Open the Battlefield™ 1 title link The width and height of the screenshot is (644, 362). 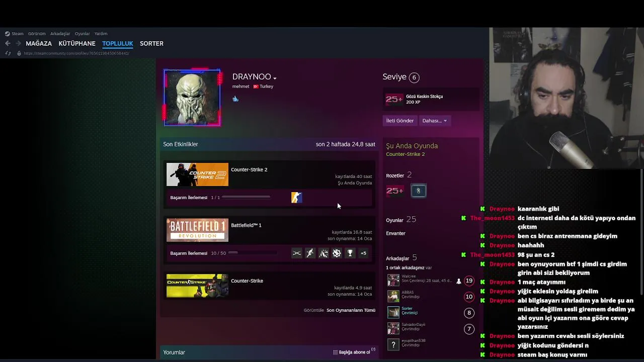[x=246, y=225]
